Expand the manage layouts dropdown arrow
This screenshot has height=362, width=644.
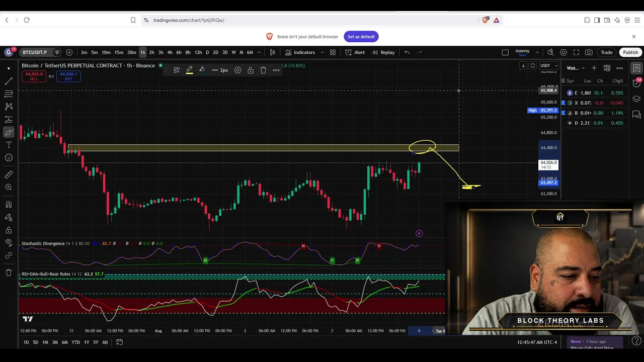coord(537,52)
